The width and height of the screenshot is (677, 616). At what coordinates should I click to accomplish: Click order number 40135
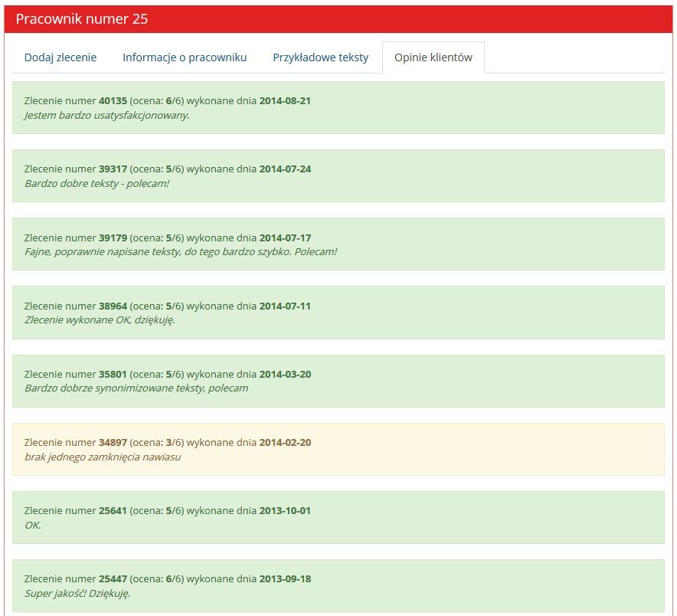[113, 100]
